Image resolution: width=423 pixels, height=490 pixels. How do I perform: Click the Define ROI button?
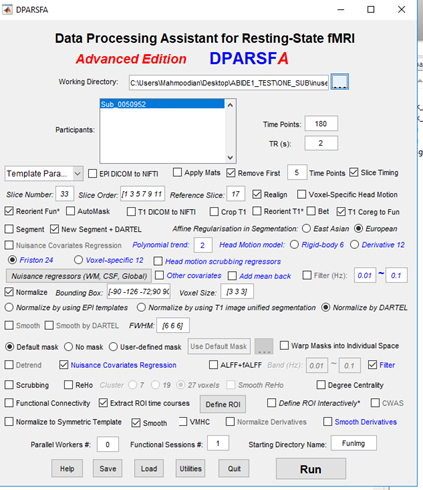click(x=223, y=404)
